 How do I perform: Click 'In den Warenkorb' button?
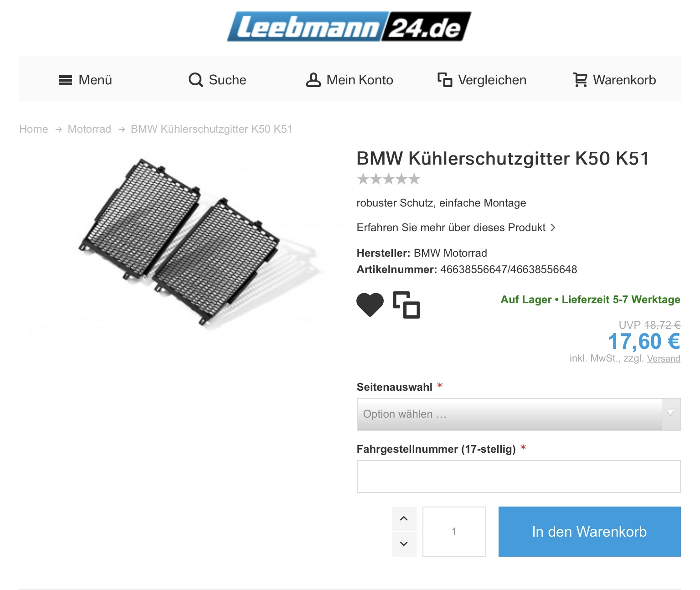(590, 532)
